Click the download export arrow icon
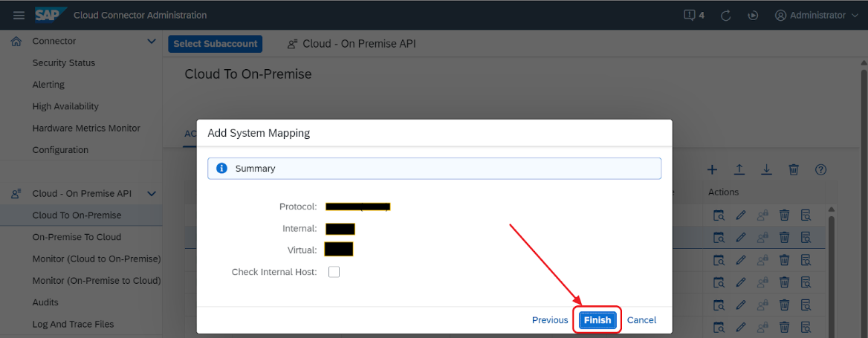868x338 pixels. pyautogui.click(x=766, y=170)
